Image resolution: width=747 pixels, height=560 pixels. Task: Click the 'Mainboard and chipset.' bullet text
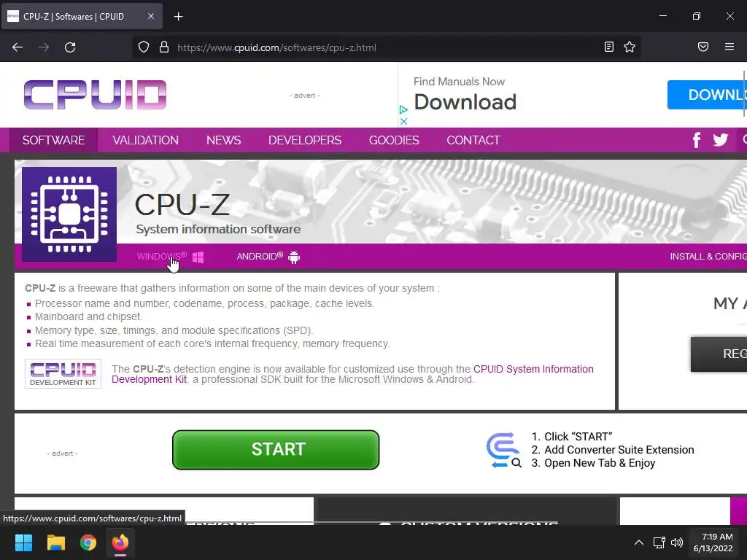tap(88, 316)
